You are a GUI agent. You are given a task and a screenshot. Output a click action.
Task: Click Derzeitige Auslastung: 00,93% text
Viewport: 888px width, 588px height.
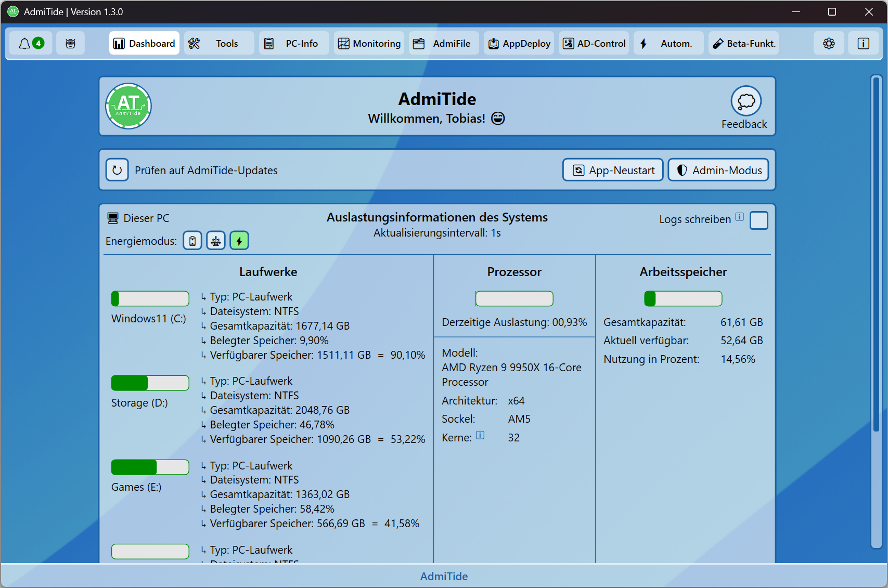pyautogui.click(x=514, y=322)
